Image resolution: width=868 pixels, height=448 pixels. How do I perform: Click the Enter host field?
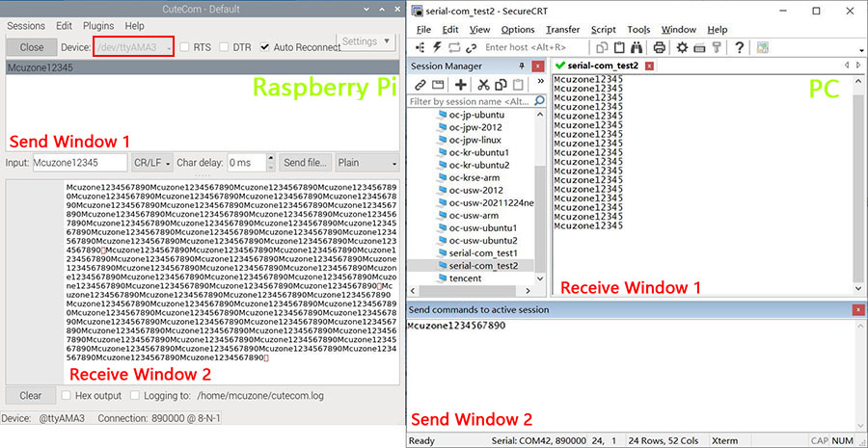tap(526, 47)
